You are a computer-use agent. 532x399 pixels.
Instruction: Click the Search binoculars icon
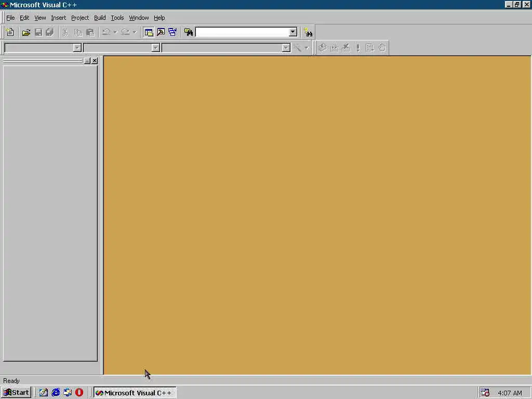(308, 32)
